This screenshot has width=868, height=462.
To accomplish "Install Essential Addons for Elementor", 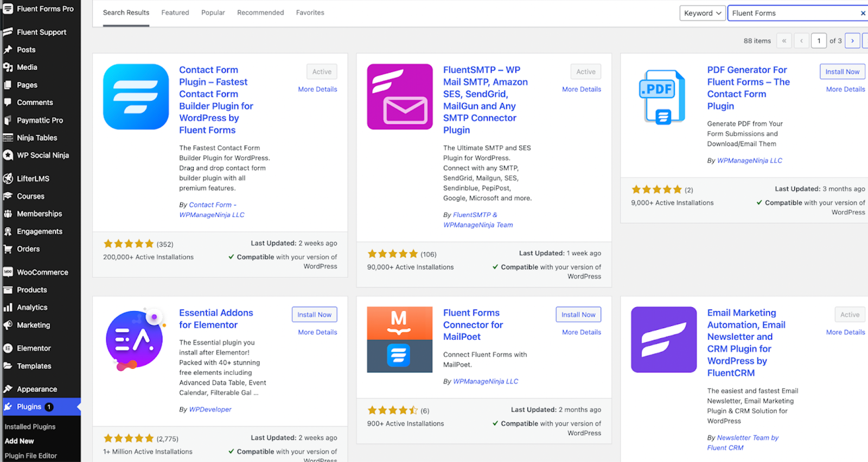I will (315, 315).
